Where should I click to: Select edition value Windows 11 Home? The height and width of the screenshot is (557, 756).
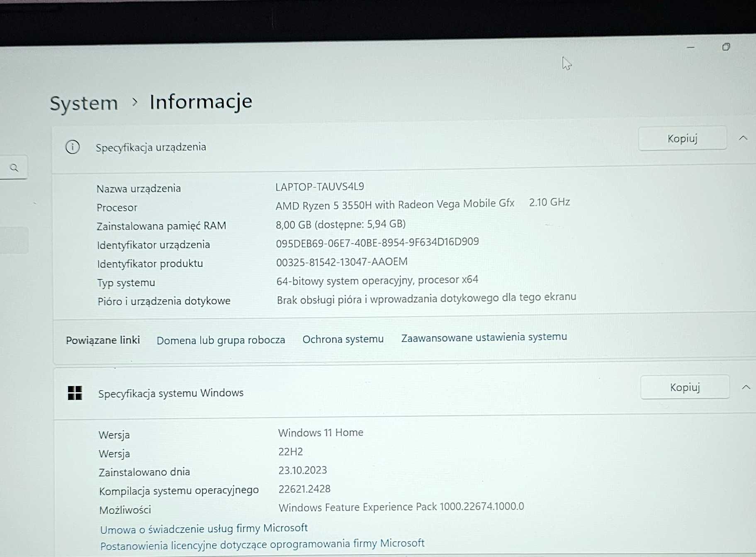coord(321,433)
